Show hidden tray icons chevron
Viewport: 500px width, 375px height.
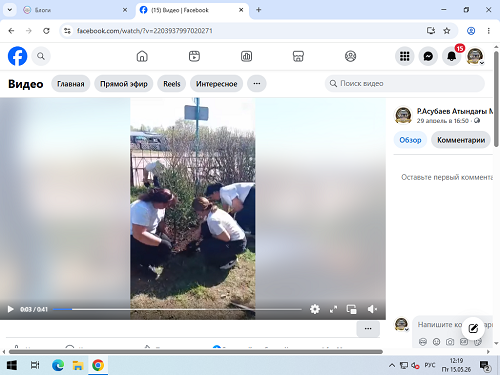coord(392,366)
